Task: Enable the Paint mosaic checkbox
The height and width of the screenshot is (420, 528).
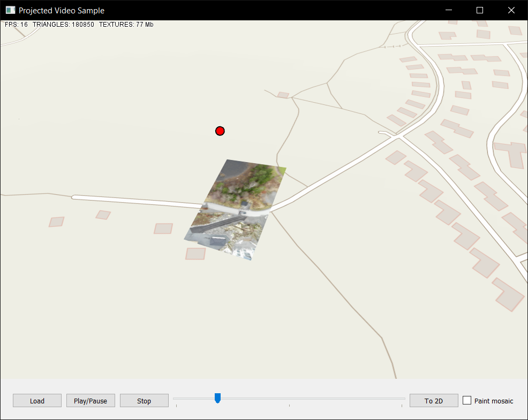Action: [467, 400]
